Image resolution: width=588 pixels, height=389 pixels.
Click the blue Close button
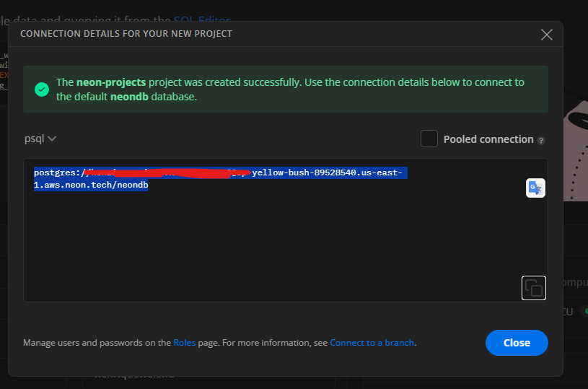pyautogui.click(x=517, y=343)
